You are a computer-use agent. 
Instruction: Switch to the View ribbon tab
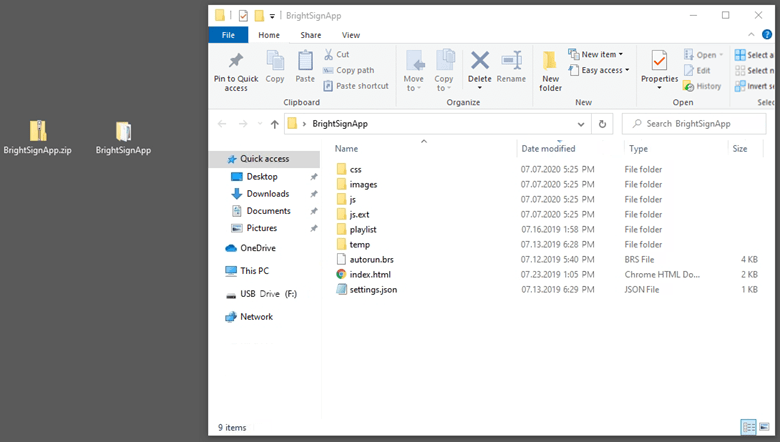pos(351,35)
